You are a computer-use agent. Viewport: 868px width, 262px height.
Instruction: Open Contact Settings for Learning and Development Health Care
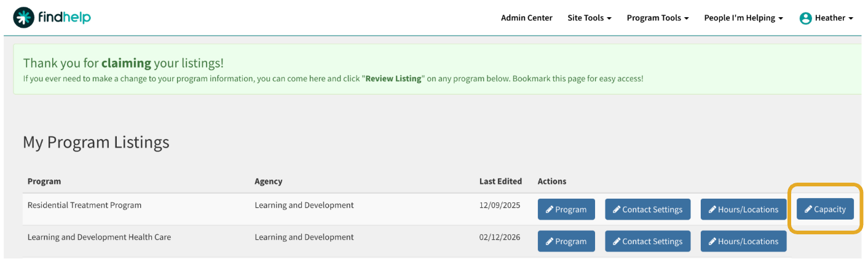(647, 241)
